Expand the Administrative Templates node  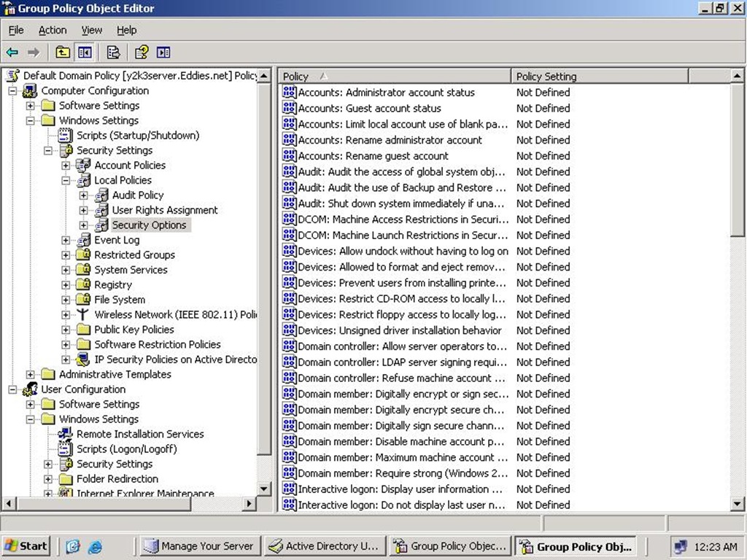tap(30, 374)
